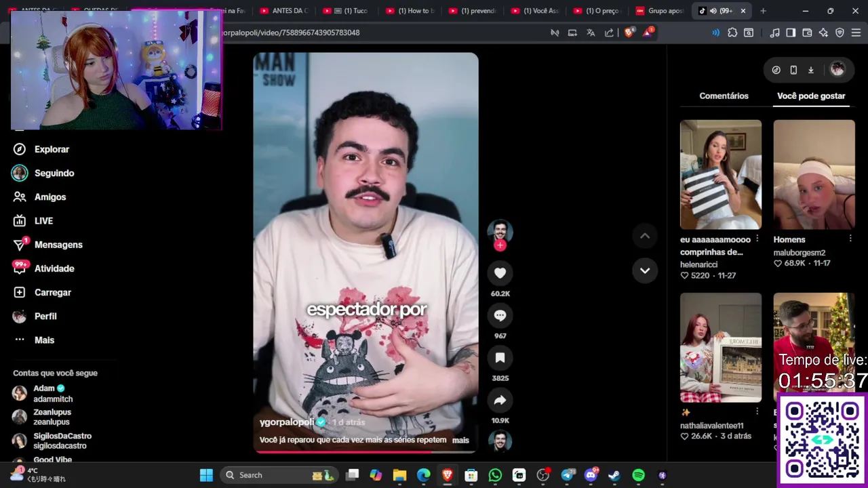Open options for helenaricci video card
This screenshot has width=868, height=488.
pos(757,239)
